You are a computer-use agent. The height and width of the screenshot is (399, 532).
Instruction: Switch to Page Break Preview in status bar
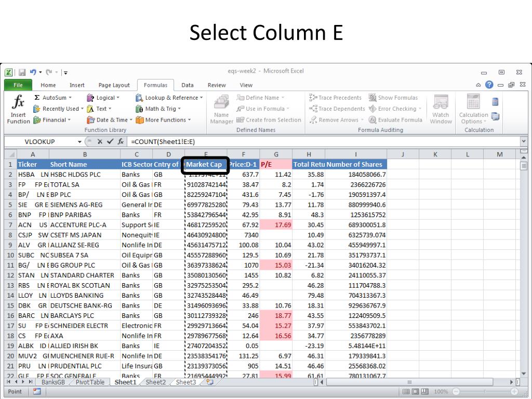[x=425, y=392]
